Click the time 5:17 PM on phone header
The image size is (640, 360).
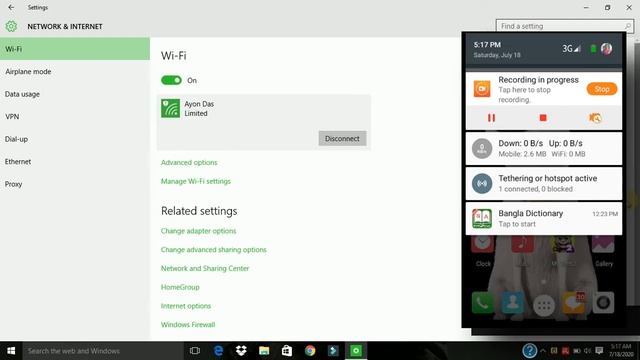487,45
